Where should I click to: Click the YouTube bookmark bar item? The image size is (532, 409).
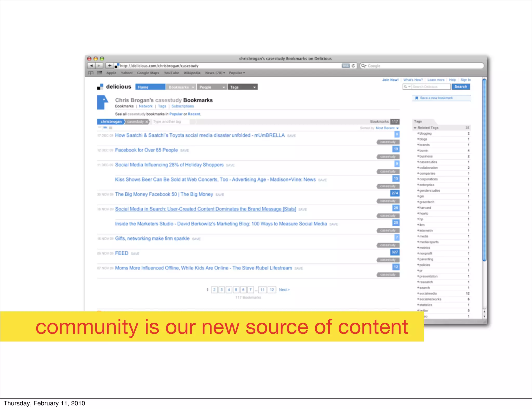pyautogui.click(x=171, y=73)
